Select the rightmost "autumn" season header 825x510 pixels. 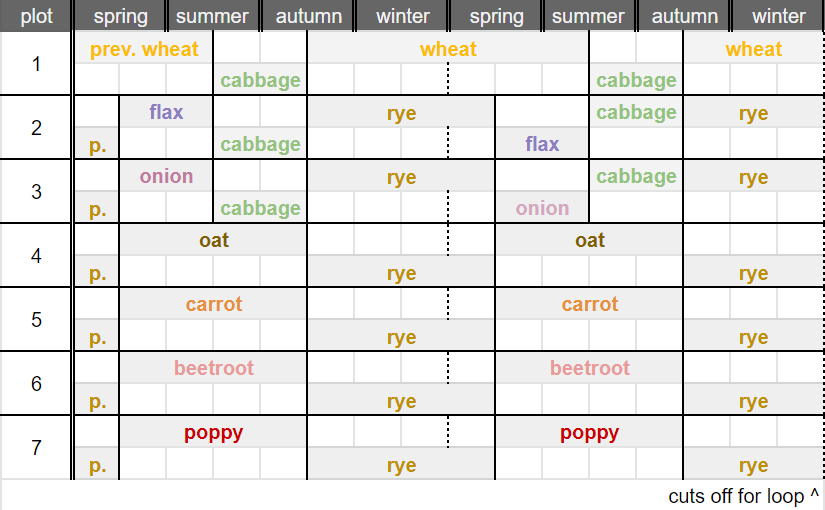point(684,16)
